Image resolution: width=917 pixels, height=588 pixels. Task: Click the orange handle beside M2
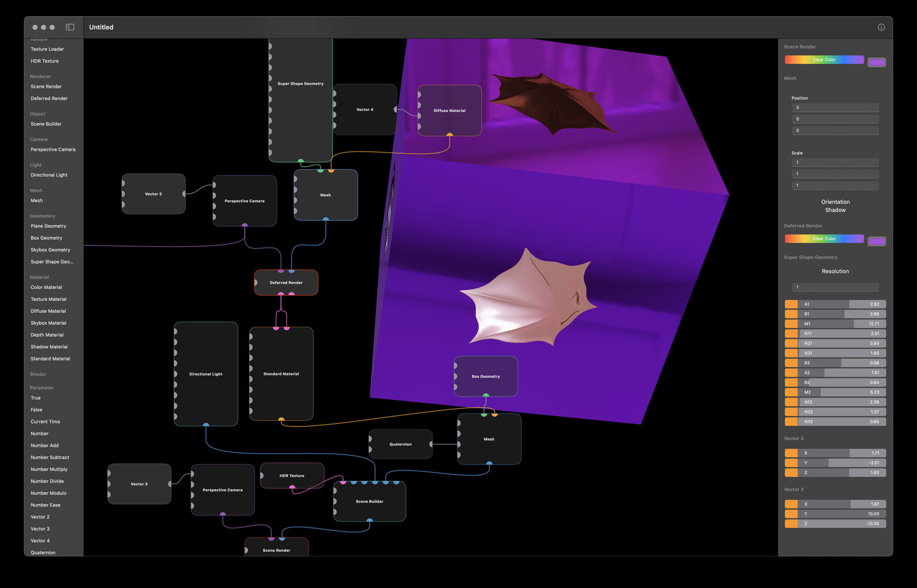click(791, 392)
